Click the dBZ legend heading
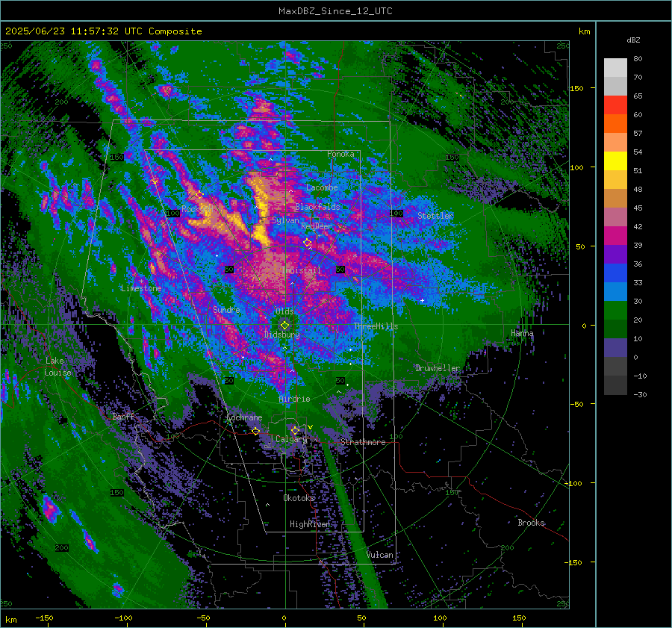 click(633, 40)
